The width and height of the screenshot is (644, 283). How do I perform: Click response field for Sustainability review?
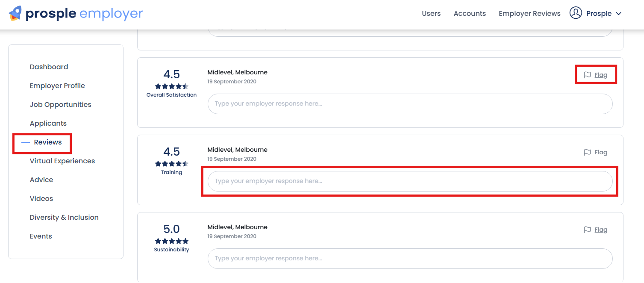[409, 259]
